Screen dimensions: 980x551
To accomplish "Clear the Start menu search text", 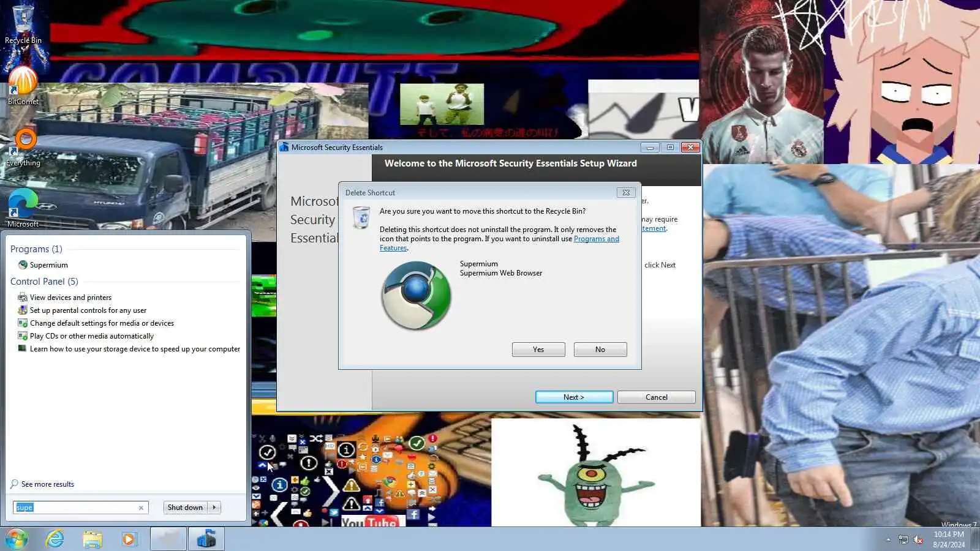I will point(141,508).
